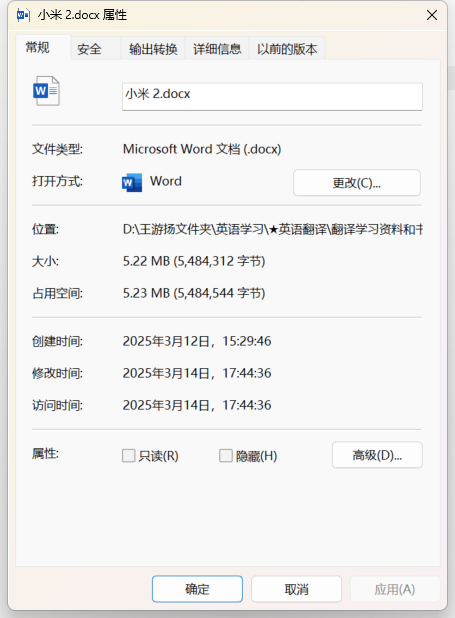Image resolution: width=455 pixels, height=618 pixels.
Task: Click the location path starting with D:\王游扬文件夹
Action: coord(272,229)
